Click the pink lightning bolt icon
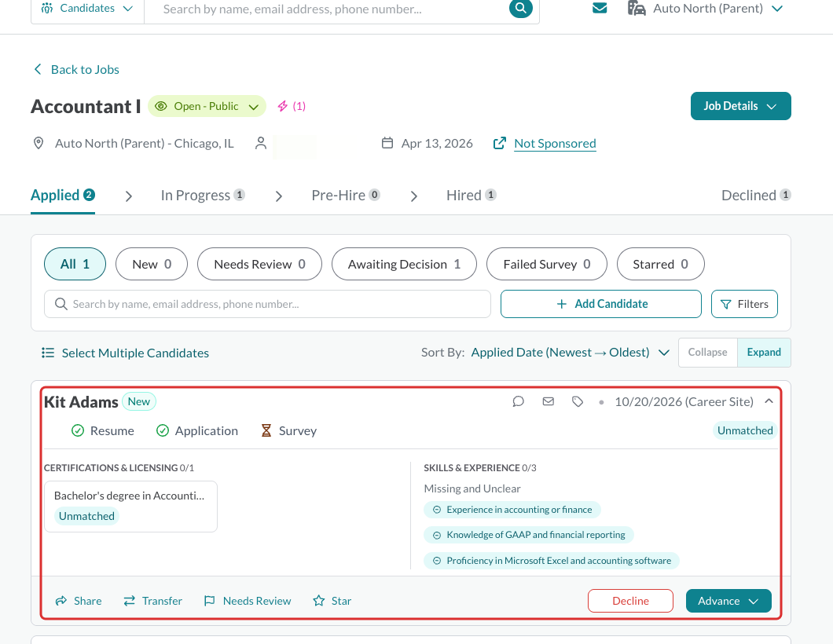This screenshot has width=833, height=644. (x=283, y=106)
